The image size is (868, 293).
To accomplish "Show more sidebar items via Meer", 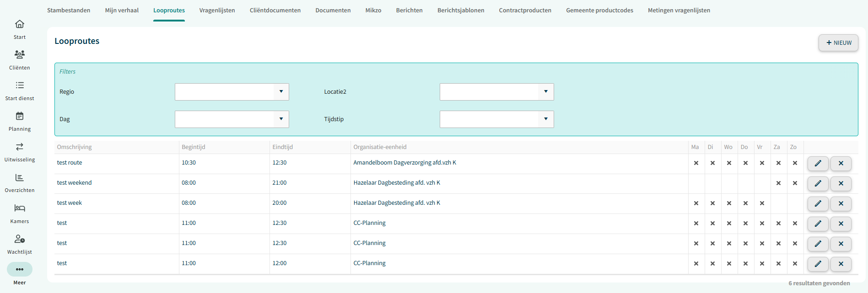I will click(20, 274).
